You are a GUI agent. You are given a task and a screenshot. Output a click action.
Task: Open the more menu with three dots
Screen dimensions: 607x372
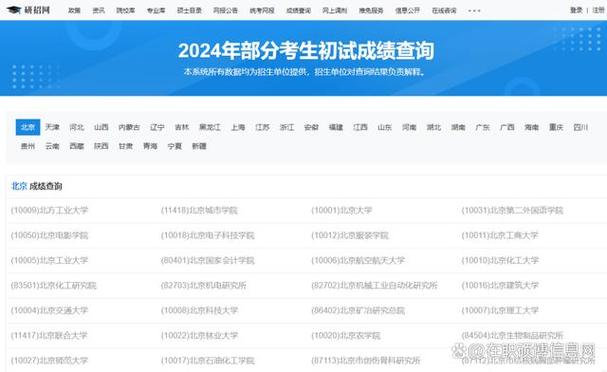pos(474,11)
